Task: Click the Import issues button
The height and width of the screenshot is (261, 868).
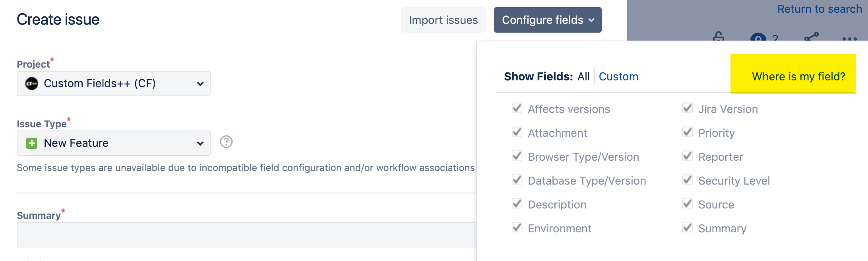Action: click(x=443, y=19)
